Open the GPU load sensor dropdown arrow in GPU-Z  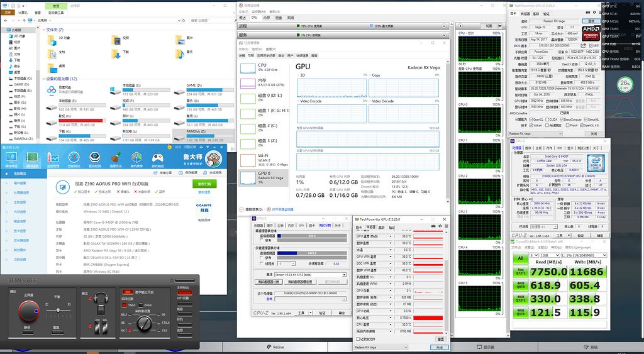pos(391,290)
